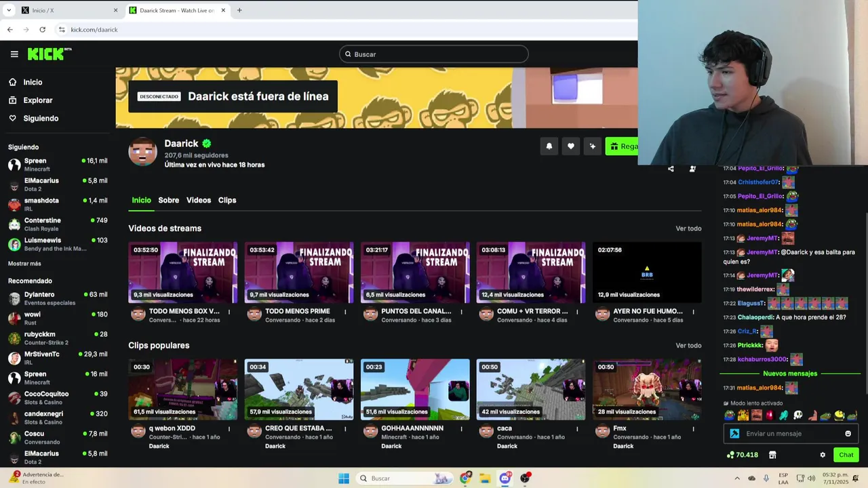868x488 pixels.
Task: Click the notification bell for Daarick
Action: (549, 146)
